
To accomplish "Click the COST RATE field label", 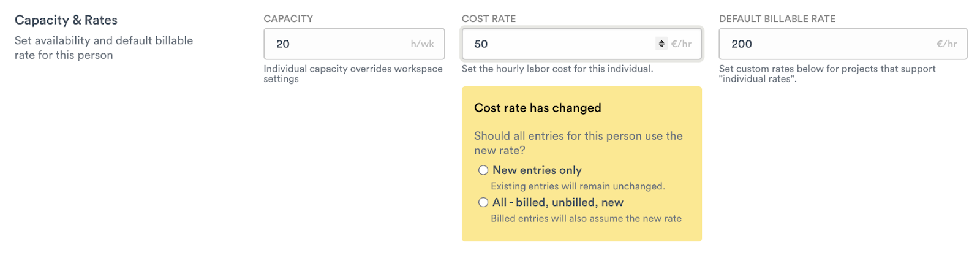I will pos(489,19).
